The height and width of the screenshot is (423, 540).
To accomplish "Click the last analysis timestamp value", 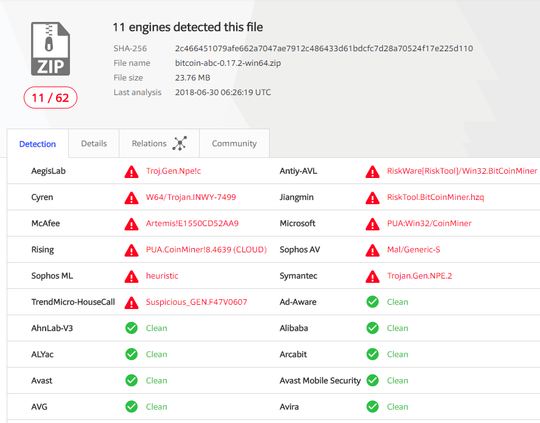I will 223,92.
